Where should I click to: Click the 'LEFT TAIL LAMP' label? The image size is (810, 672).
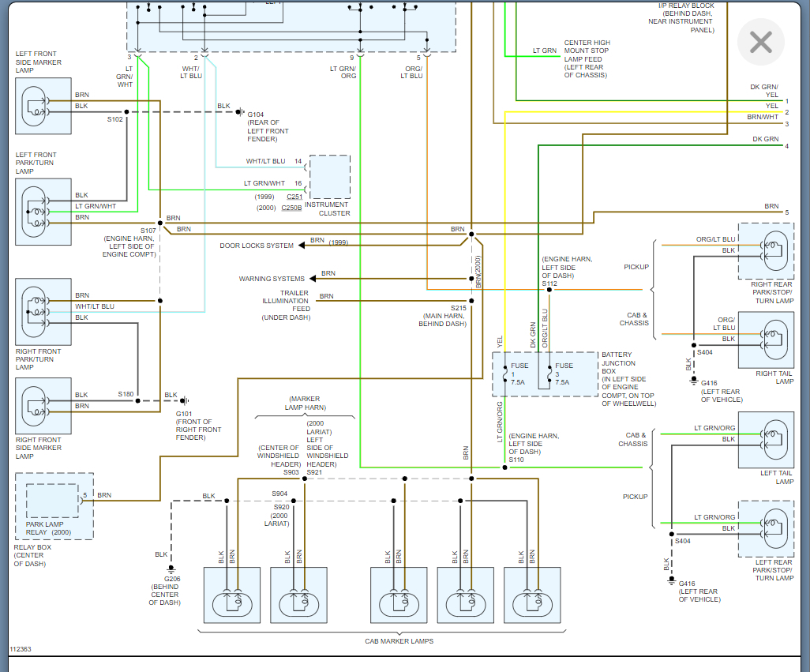point(776,477)
